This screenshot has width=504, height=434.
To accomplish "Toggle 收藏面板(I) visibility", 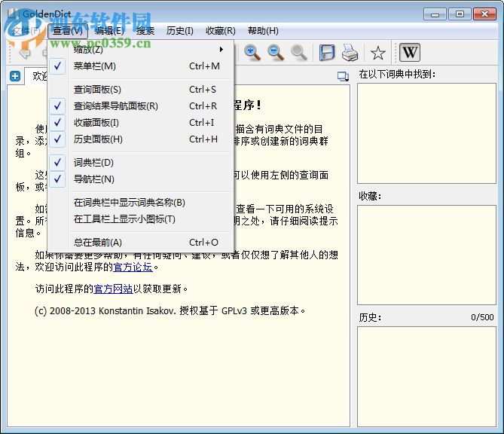I will tap(140, 123).
